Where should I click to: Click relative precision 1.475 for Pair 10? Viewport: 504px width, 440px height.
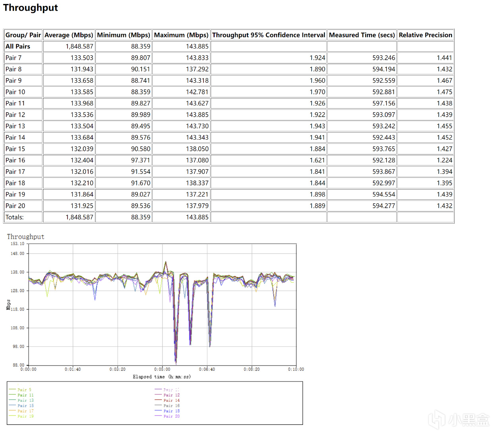pos(444,92)
